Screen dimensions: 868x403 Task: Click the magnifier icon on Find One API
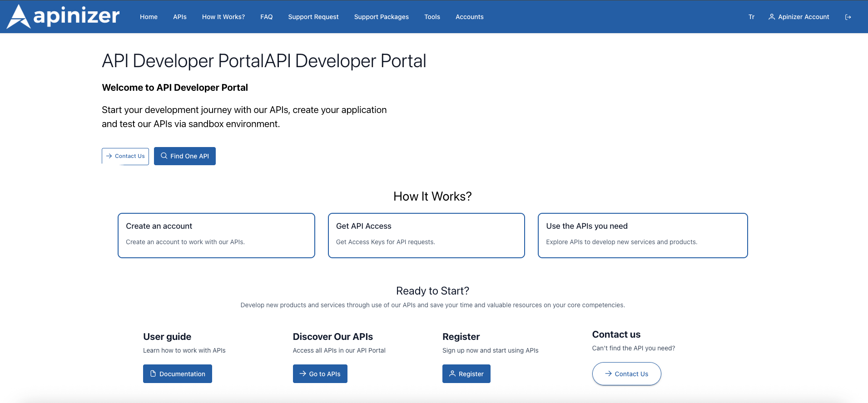pyautogui.click(x=164, y=156)
